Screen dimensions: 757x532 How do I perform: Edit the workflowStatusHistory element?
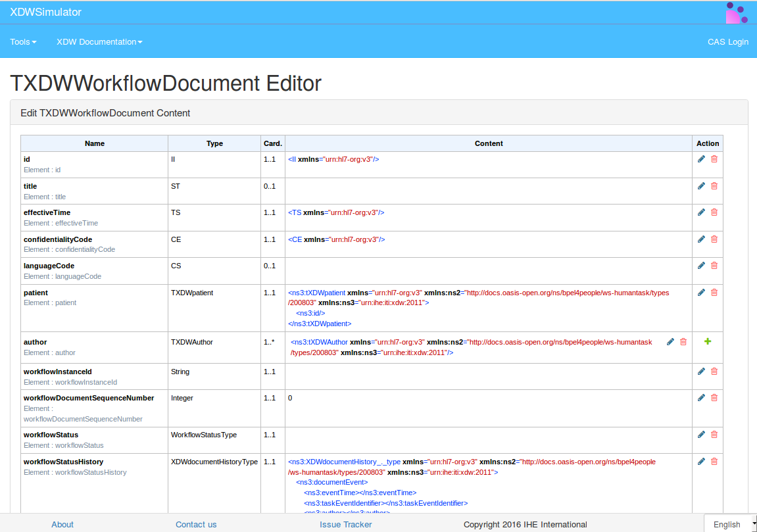(701, 462)
